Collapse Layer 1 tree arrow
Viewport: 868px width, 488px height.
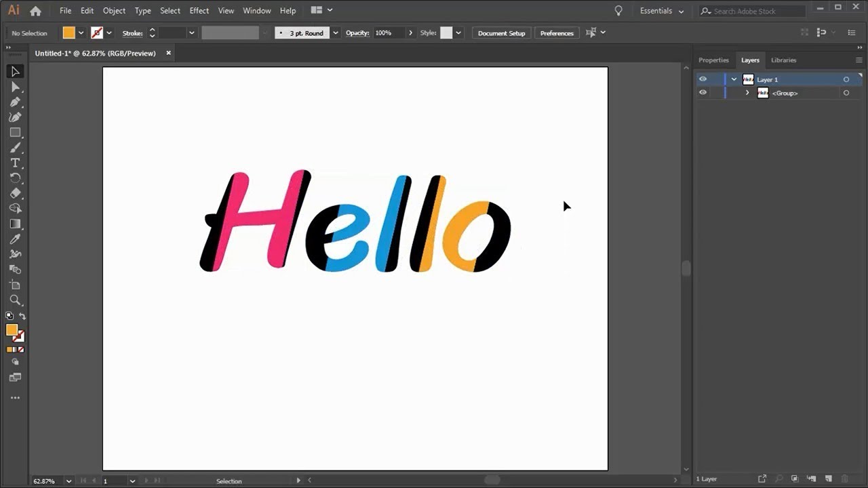pyautogui.click(x=734, y=79)
